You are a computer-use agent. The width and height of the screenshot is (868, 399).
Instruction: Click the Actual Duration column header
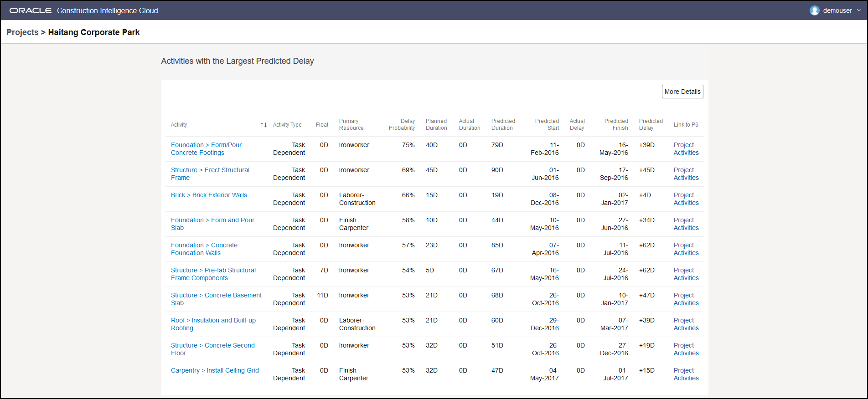pos(470,124)
